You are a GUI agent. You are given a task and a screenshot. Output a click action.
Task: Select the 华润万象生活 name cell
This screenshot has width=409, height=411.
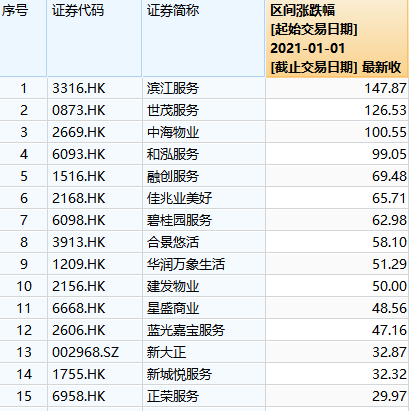pos(204,264)
